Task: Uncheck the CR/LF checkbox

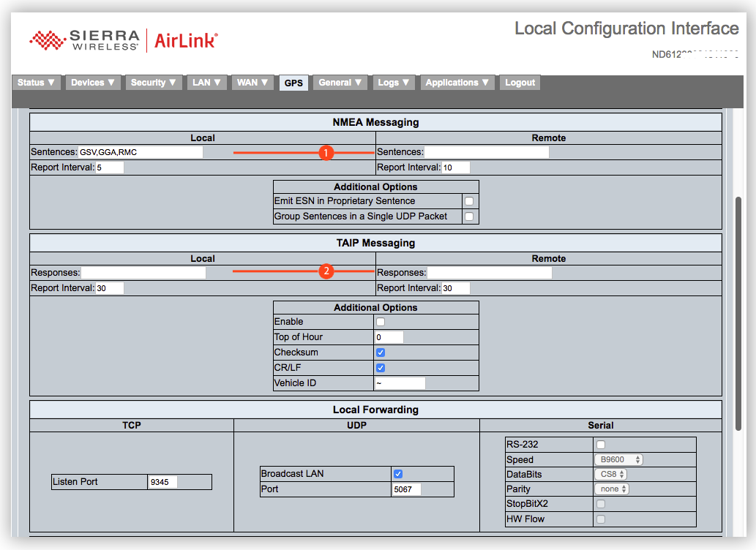Action: point(381,368)
